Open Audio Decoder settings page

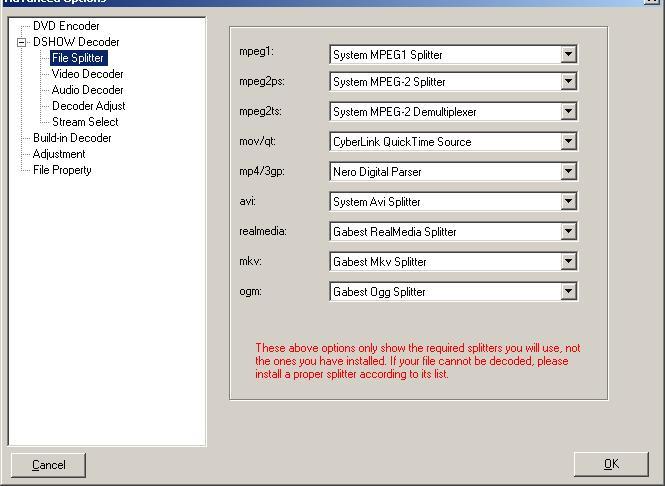(87, 90)
